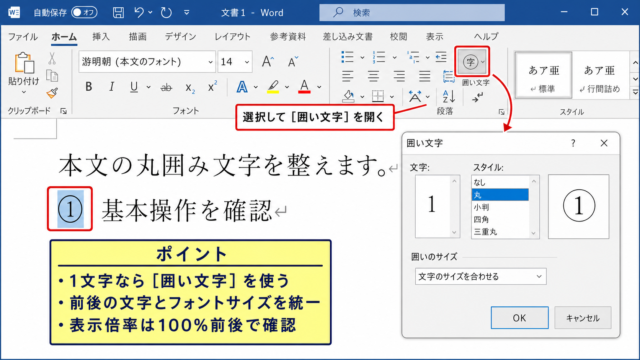Click the decrease indent icon
This screenshot has width=640, height=360.
tap(441, 57)
